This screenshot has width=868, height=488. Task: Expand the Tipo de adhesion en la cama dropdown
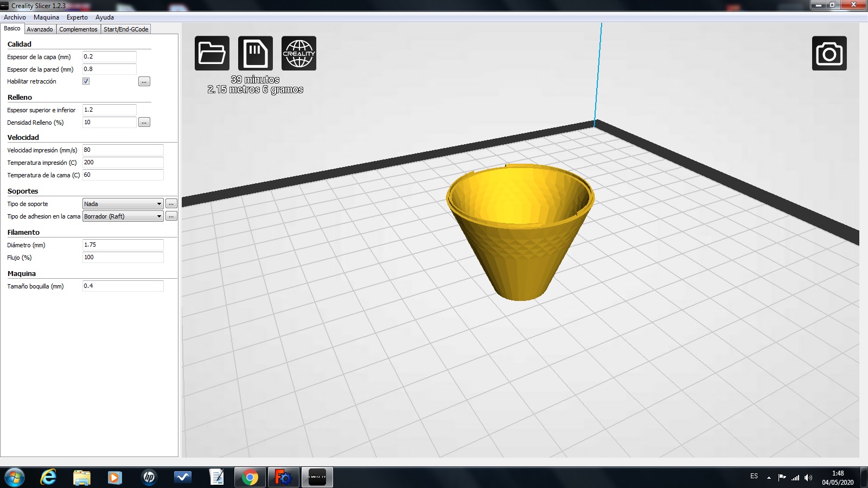(123, 216)
